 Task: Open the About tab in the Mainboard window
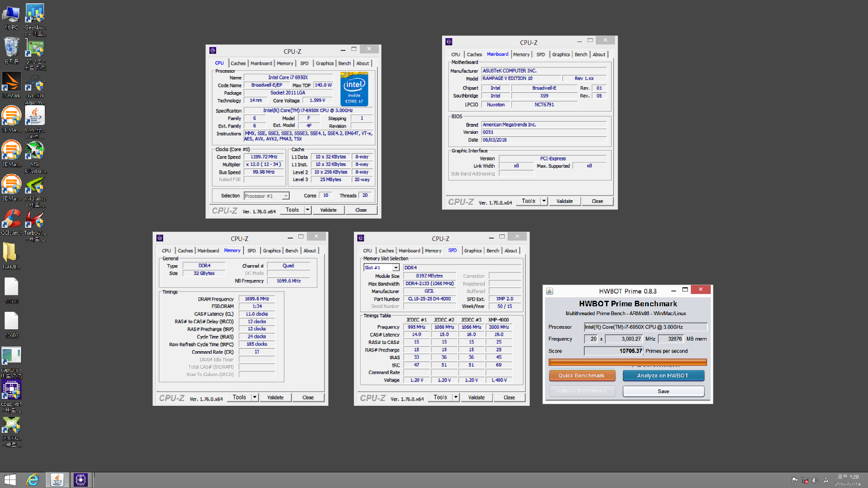pyautogui.click(x=599, y=55)
